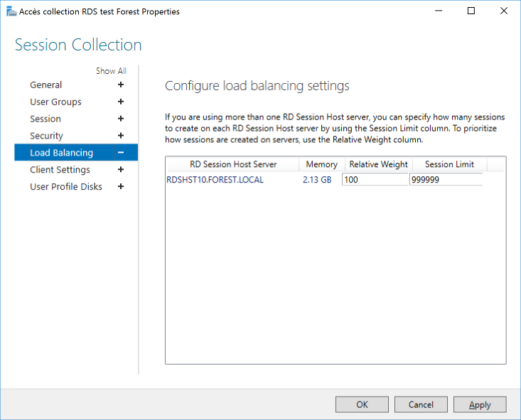521x420 pixels.
Task: Open the General settings page
Action: [46, 85]
